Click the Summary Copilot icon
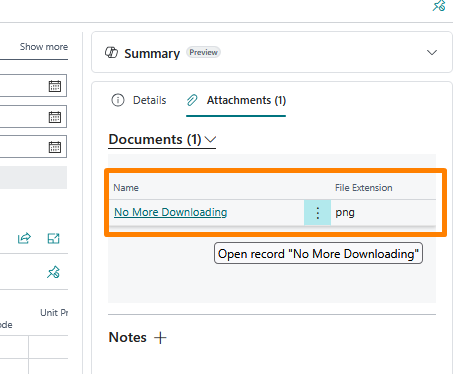Screen dimensions: 472x374 pyautogui.click(x=111, y=53)
